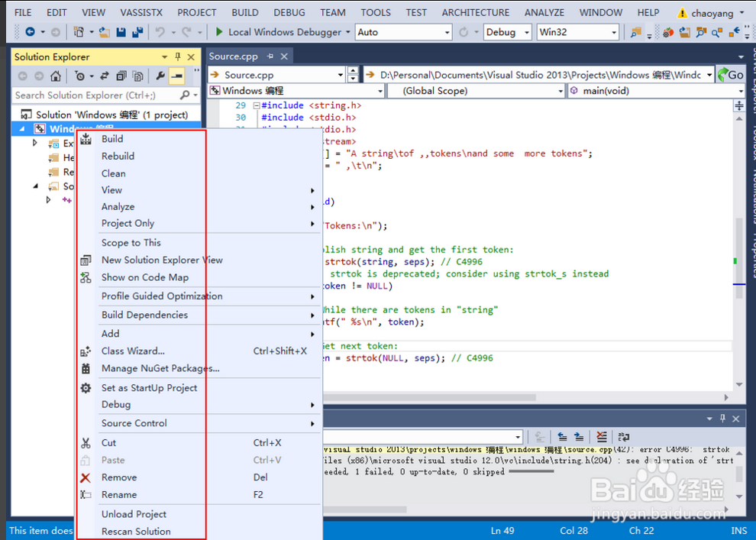Click the Open File folder icon
Screen dimensions: 756x540
105,32
